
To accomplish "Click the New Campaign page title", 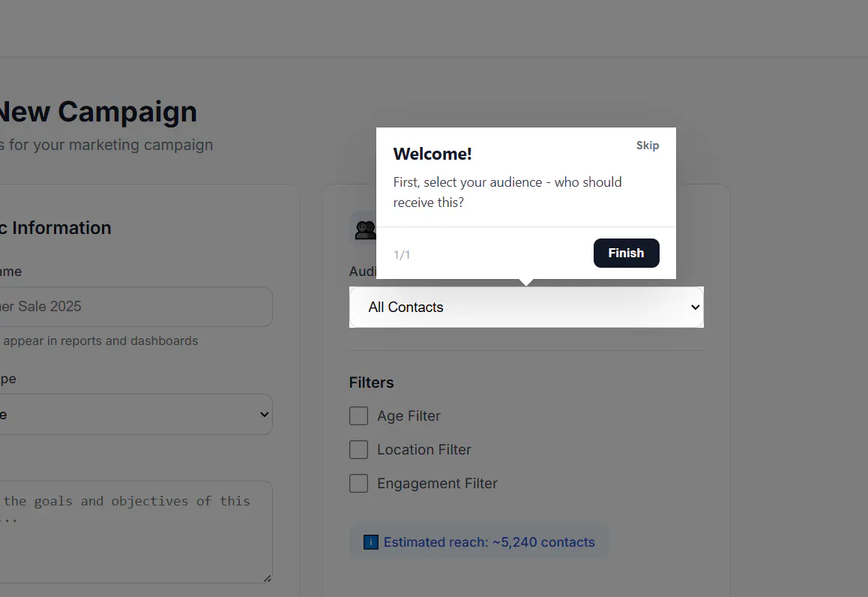I will coord(98,111).
